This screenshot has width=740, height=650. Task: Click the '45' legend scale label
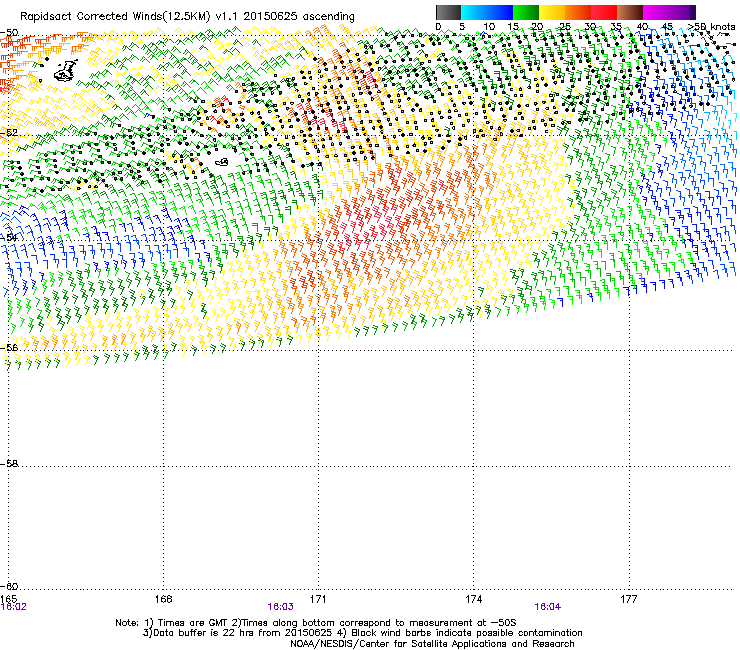coord(667,26)
